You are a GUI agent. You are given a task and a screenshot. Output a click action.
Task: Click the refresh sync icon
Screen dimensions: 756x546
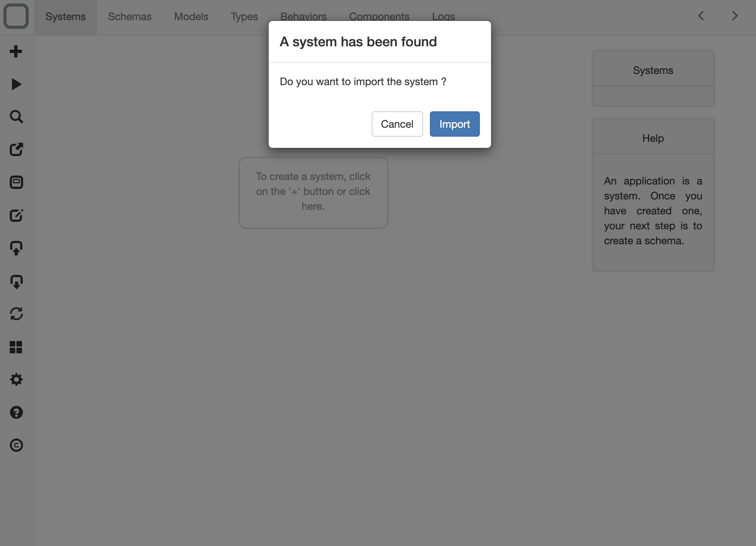pos(16,314)
